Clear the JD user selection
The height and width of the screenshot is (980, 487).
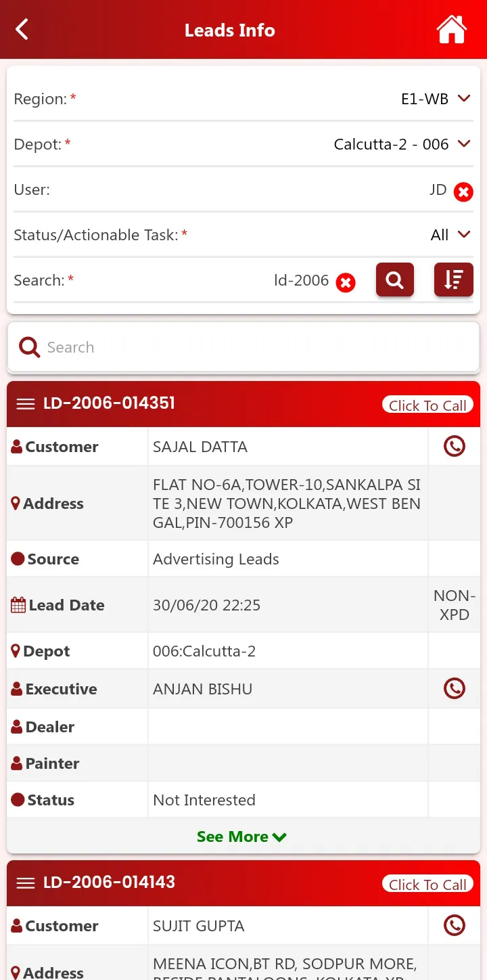point(463,192)
